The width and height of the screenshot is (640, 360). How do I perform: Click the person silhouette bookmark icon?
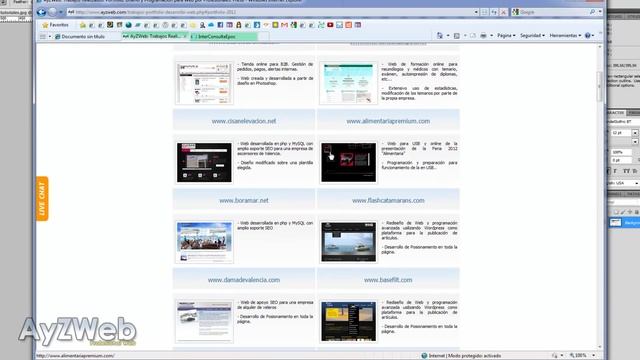point(202,25)
